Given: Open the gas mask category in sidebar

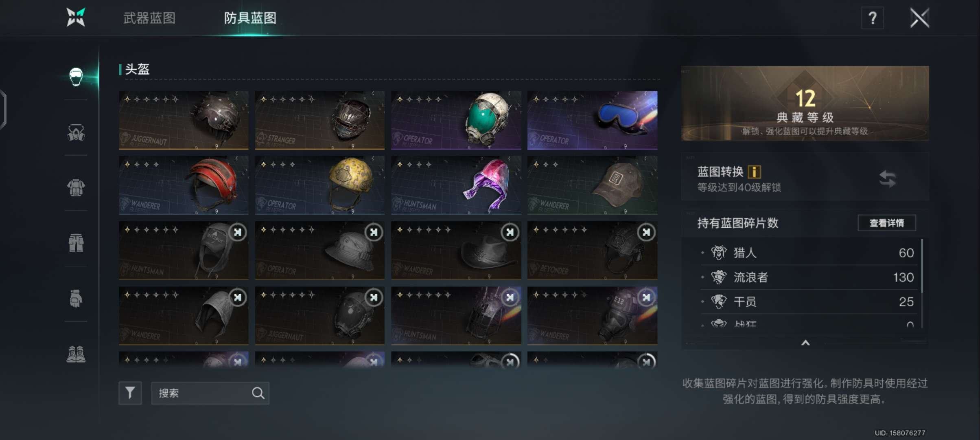Looking at the screenshot, I should pyautogui.click(x=76, y=132).
